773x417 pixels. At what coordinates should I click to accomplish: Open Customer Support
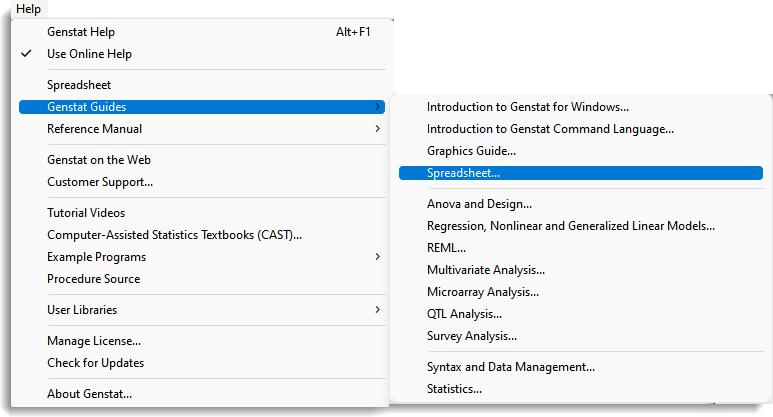click(202, 182)
